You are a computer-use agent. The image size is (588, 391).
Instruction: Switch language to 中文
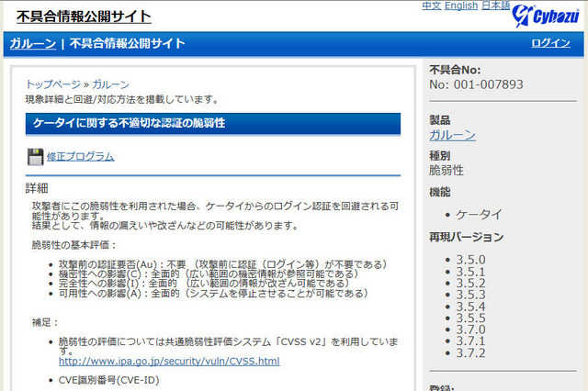tap(431, 6)
